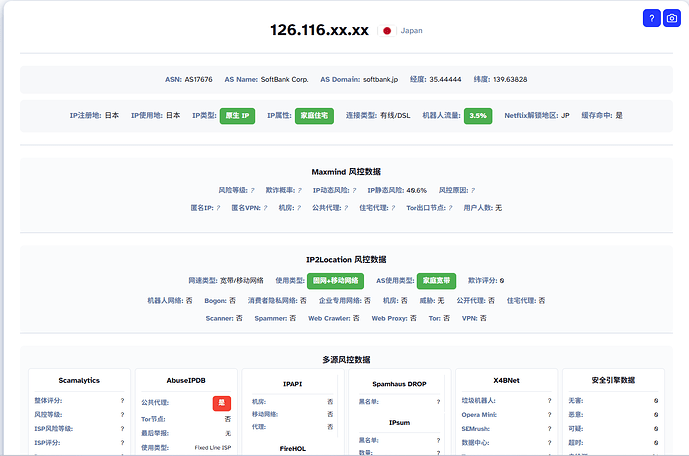Click the IPAPI 移动网络 row

click(293, 414)
